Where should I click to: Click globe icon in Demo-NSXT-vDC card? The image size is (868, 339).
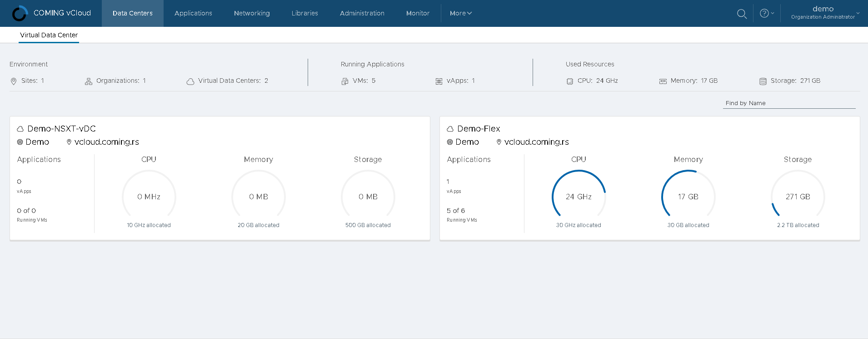[20, 142]
